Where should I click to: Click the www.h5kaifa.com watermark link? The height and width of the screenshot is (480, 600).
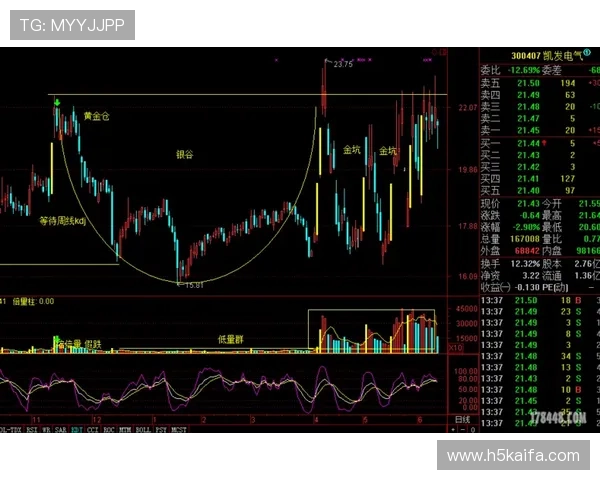pyautogui.click(x=513, y=456)
